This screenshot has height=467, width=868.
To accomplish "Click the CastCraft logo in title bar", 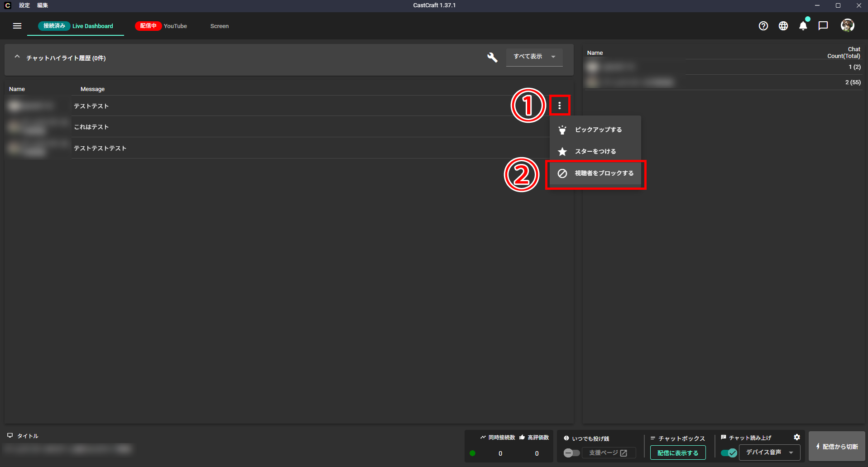I will pyautogui.click(x=8, y=5).
